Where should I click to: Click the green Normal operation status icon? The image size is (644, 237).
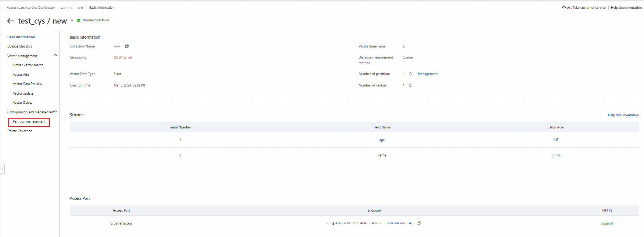[79, 21]
